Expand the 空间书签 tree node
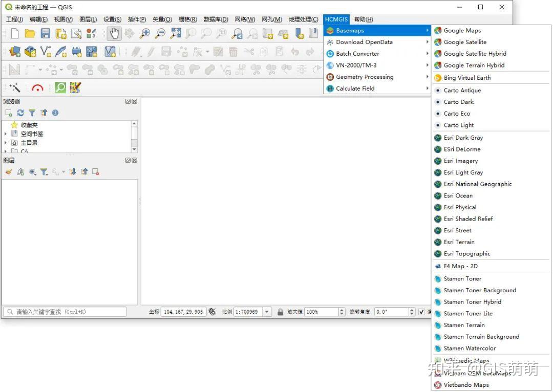The image size is (553, 392). [x=5, y=134]
